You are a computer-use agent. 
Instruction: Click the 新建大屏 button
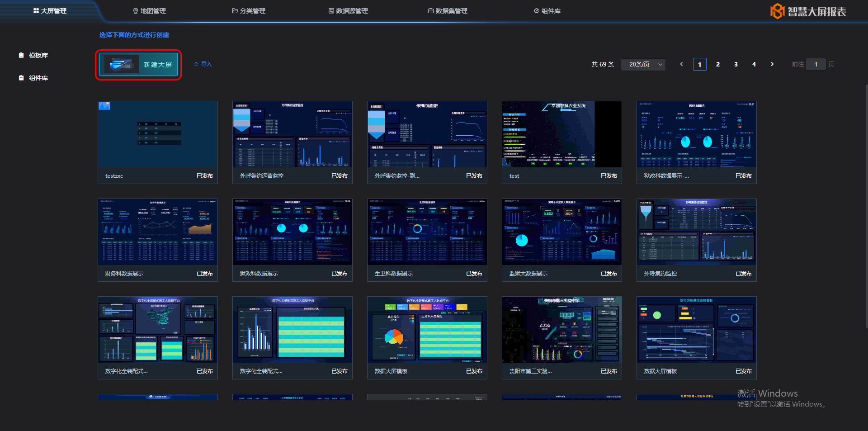pyautogui.click(x=138, y=65)
